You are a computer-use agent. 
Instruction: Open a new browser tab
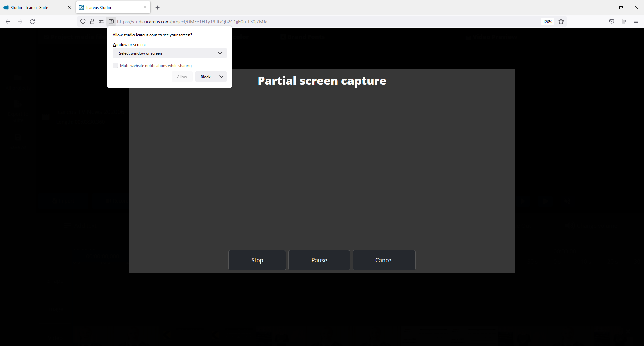[x=158, y=7]
